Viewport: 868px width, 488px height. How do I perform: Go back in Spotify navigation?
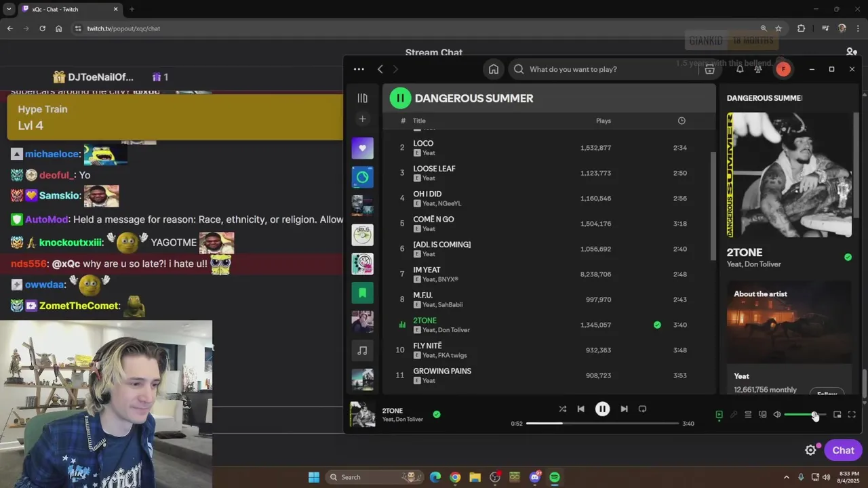coord(380,69)
